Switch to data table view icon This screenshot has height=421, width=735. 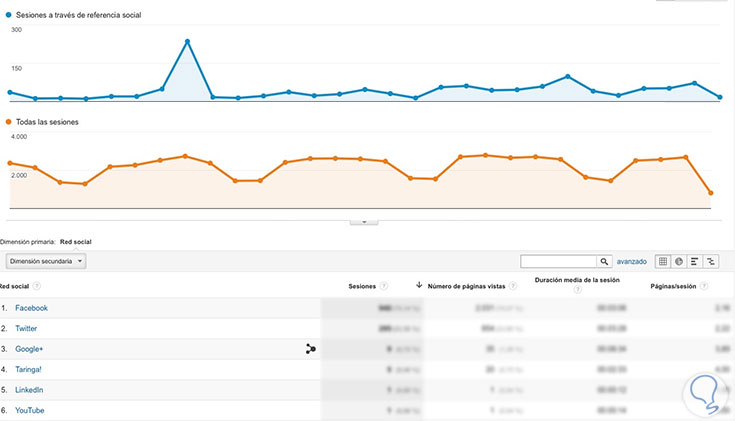(662, 261)
